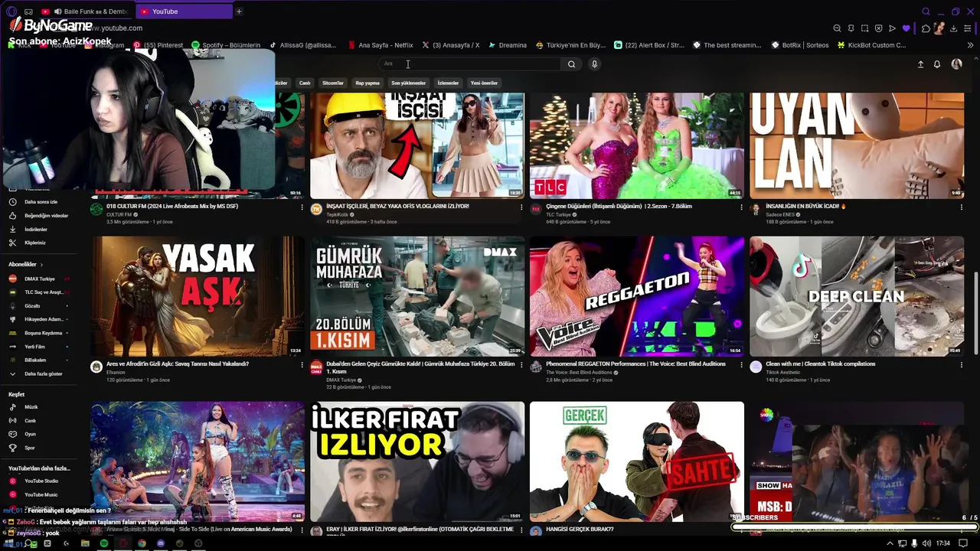Image resolution: width=980 pixels, height=551 pixels.
Task: Click the YouTube search 'Ara' field
Action: click(x=471, y=64)
